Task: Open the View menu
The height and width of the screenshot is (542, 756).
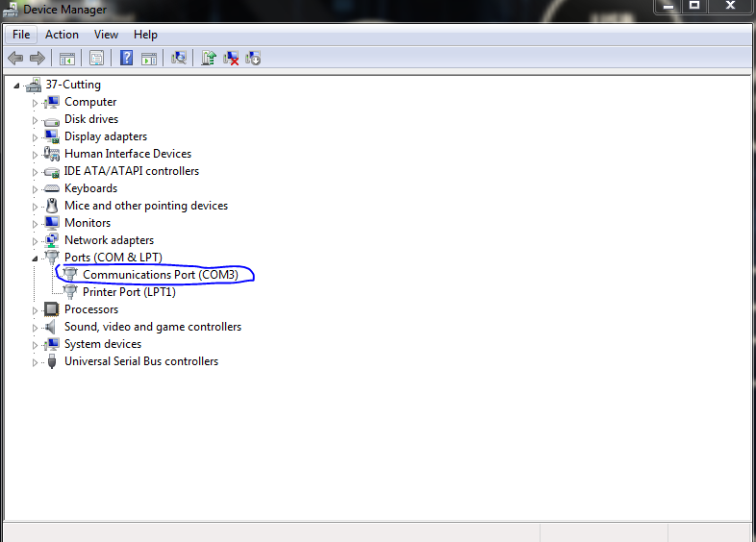Action: [x=106, y=35]
